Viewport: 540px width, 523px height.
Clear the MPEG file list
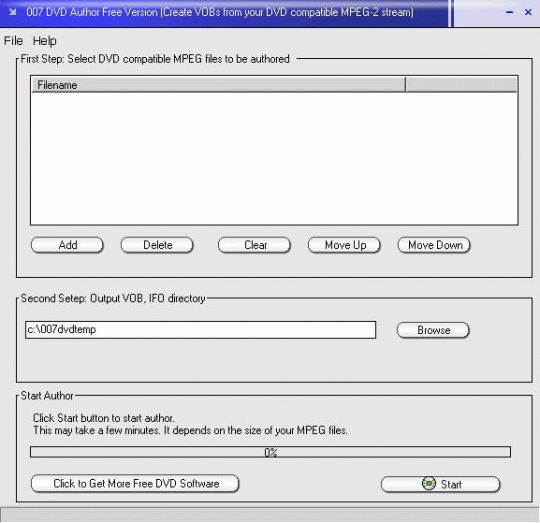[x=254, y=245]
